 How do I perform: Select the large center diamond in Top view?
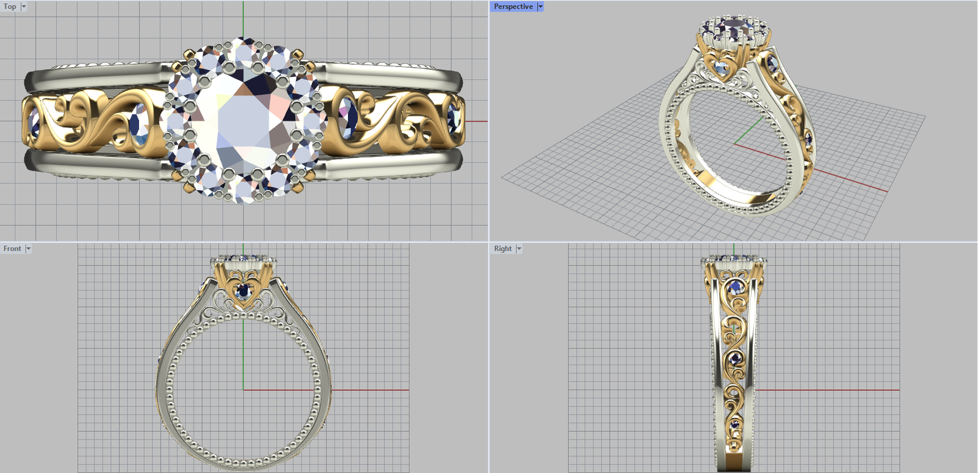coord(242,121)
